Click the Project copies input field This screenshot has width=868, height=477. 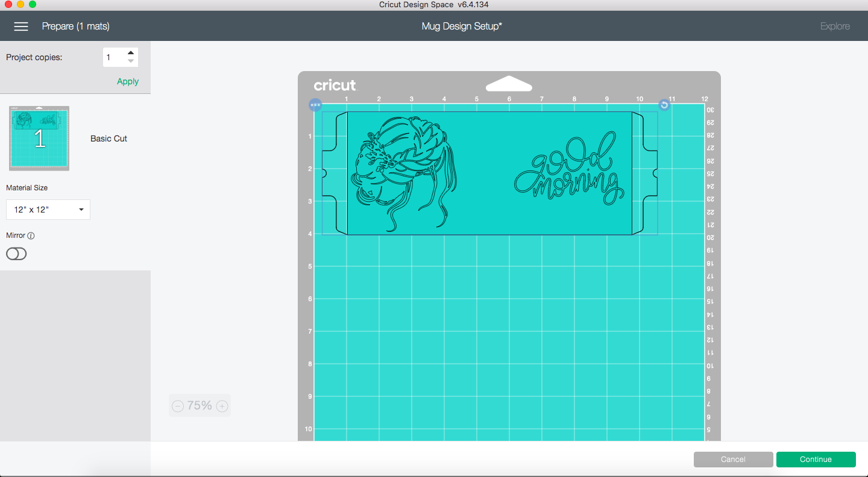pos(113,57)
